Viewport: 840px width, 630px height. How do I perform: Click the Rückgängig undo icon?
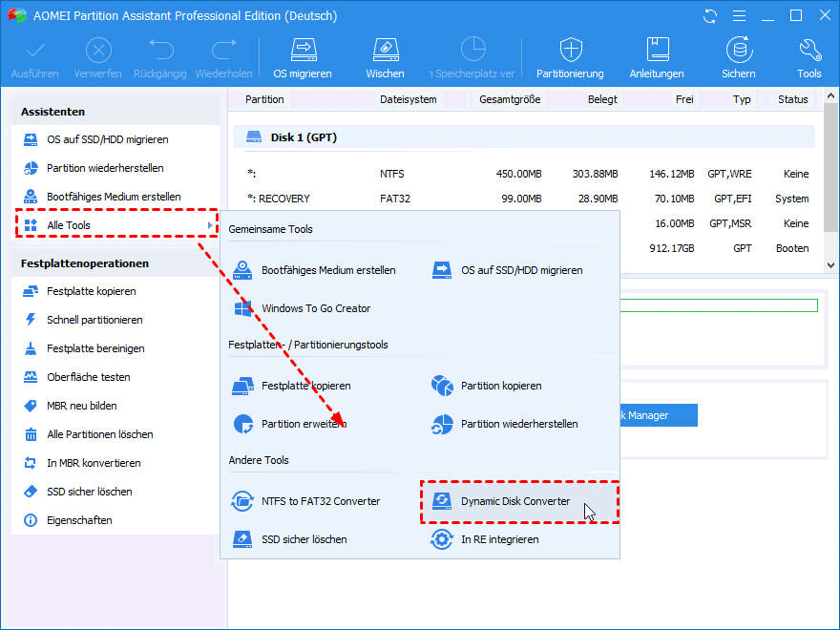(160, 51)
